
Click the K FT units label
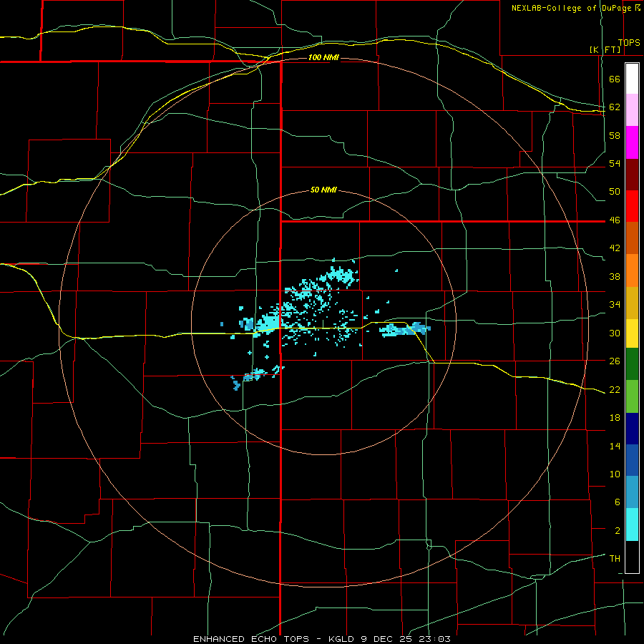(x=605, y=50)
